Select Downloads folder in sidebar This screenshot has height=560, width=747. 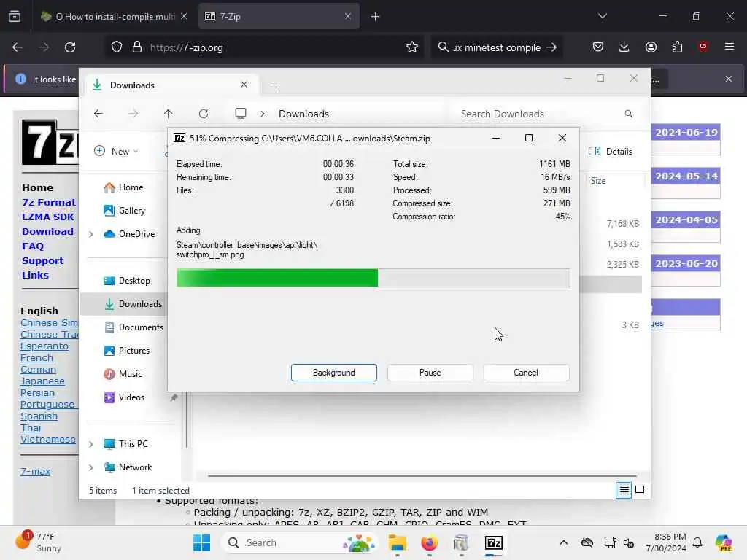[133, 304]
